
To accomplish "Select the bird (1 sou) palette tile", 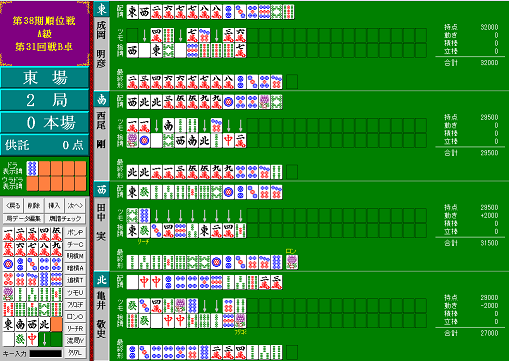I will [8, 294].
